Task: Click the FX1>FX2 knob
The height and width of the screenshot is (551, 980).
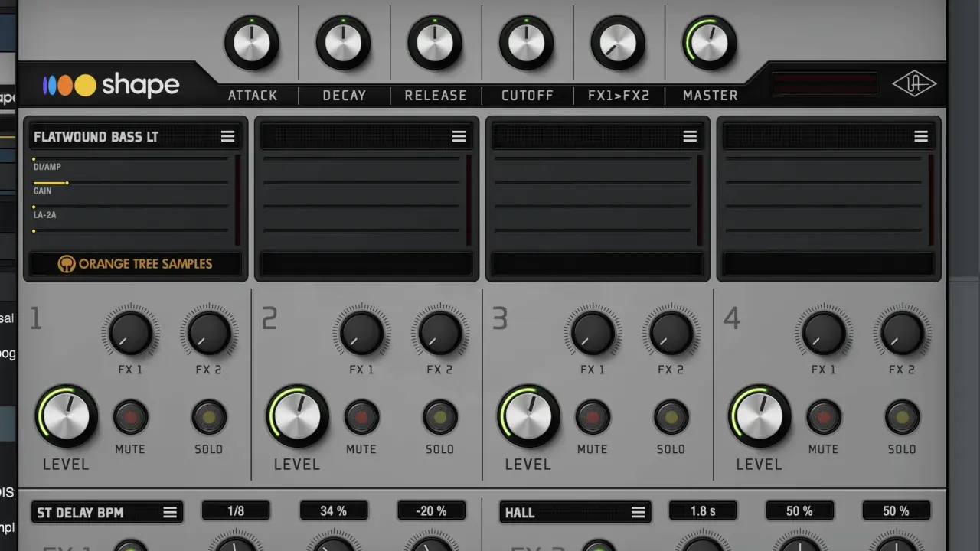Action: tap(618, 43)
